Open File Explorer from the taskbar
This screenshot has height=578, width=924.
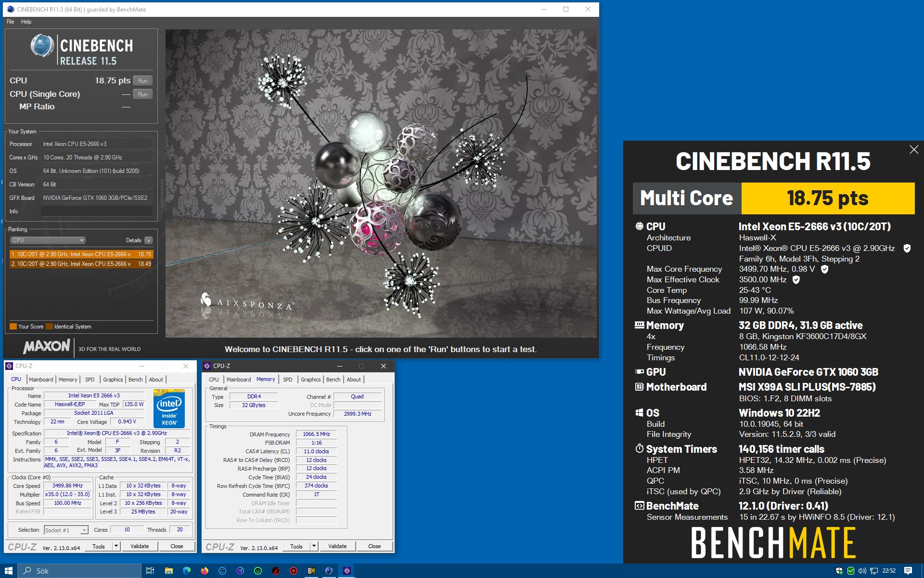coord(168,571)
